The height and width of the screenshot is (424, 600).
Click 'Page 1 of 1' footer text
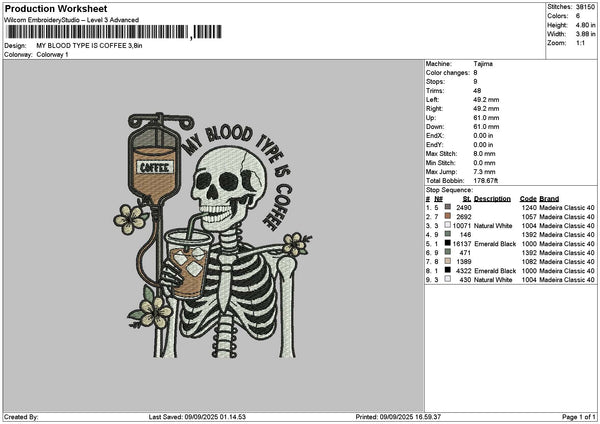579,417
